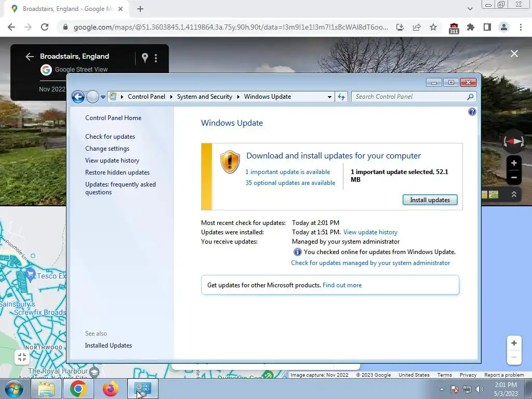The width and height of the screenshot is (532, 399).
Task: Click the volume speaker tray icon
Action: (x=480, y=389)
